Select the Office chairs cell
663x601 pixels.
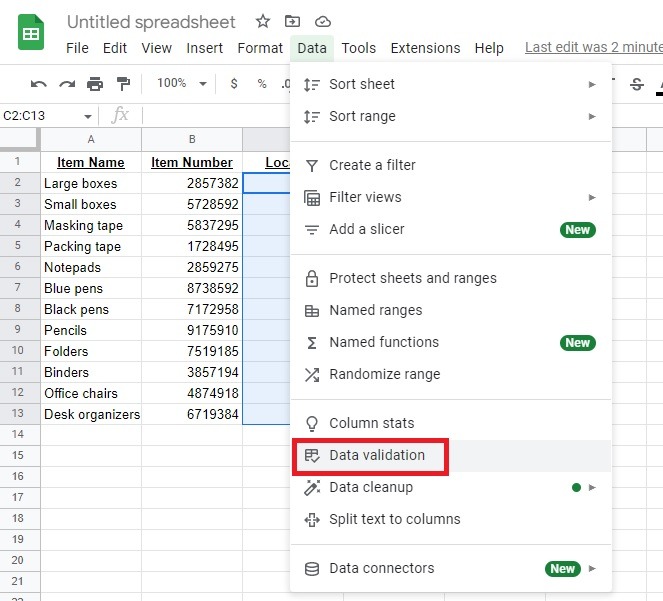pos(91,393)
